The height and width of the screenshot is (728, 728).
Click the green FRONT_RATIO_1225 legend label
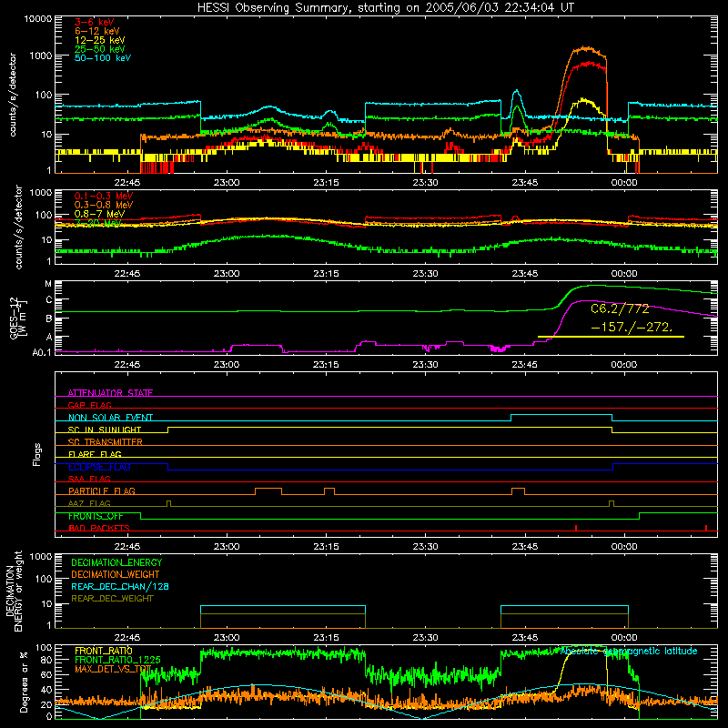coord(117,660)
